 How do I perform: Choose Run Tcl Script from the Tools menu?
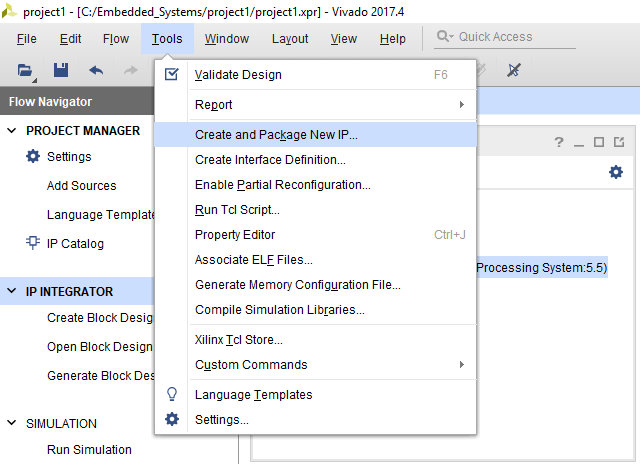pyautogui.click(x=237, y=210)
